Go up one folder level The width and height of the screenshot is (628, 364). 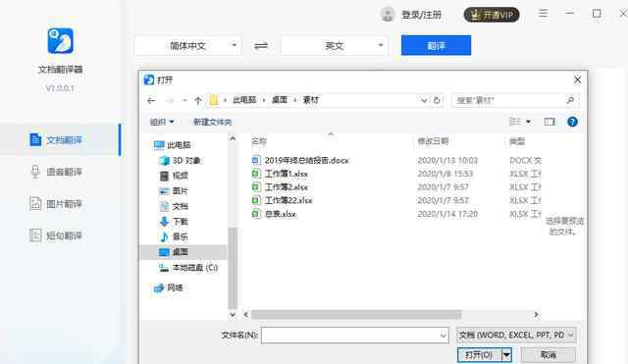198,100
